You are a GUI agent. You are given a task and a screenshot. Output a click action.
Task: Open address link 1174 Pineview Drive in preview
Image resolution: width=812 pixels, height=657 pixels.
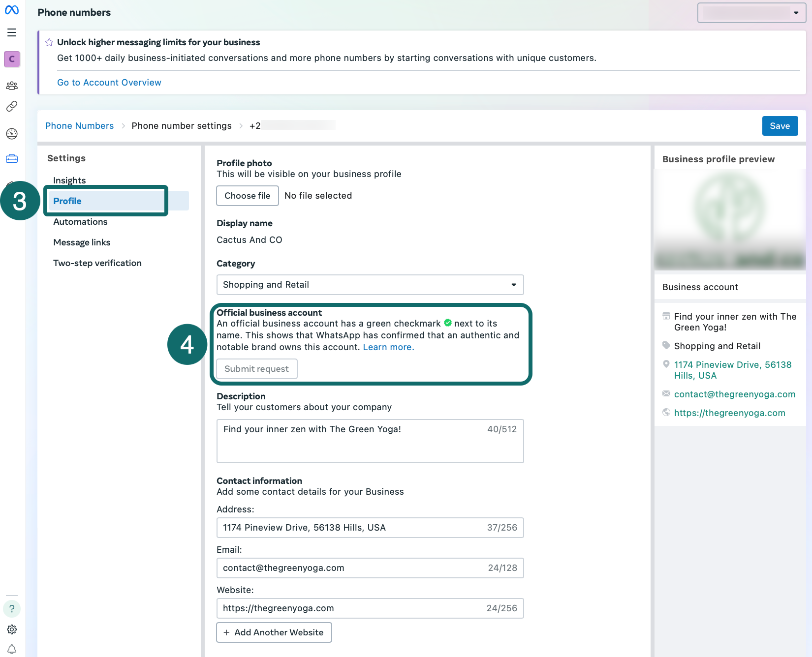733,370
